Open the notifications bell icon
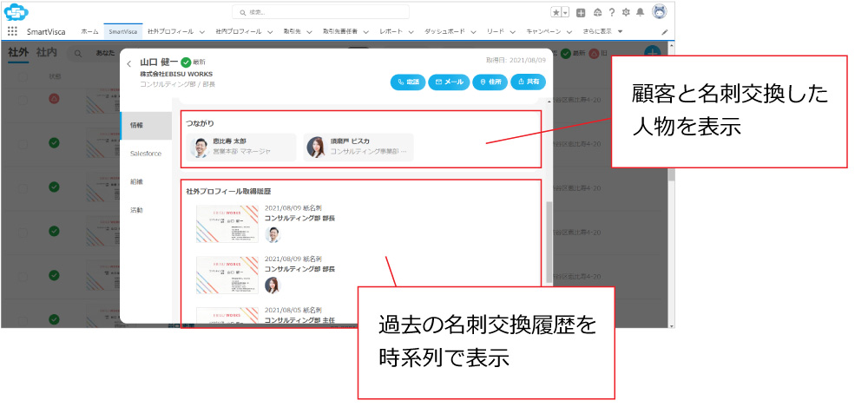This screenshot has width=868, height=420. coord(640,12)
